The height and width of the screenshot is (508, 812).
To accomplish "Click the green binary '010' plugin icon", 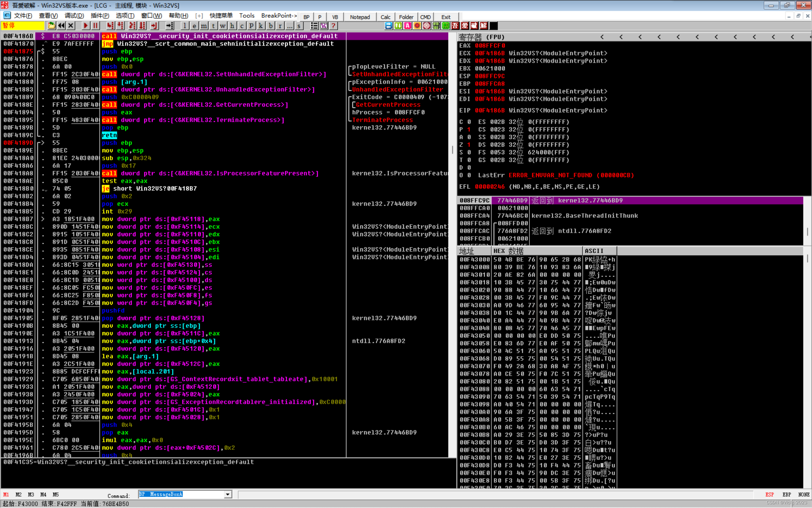I will [436, 25].
